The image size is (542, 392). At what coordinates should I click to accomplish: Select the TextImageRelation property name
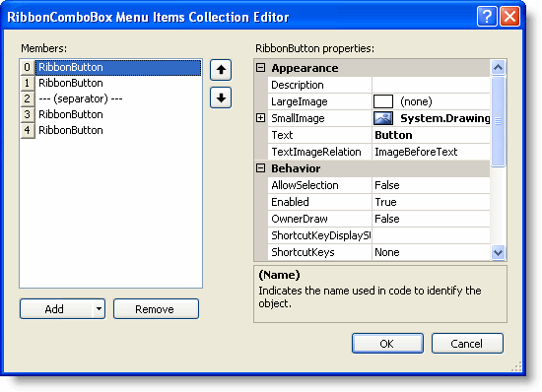(x=319, y=152)
